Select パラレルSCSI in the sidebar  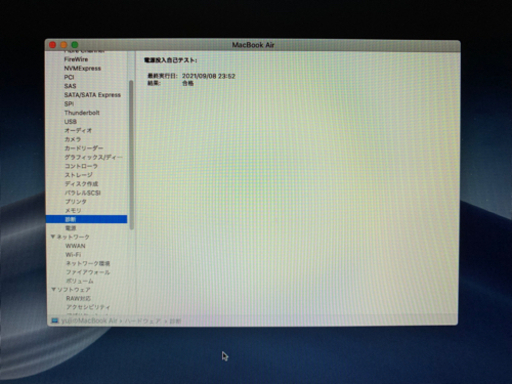(x=82, y=193)
